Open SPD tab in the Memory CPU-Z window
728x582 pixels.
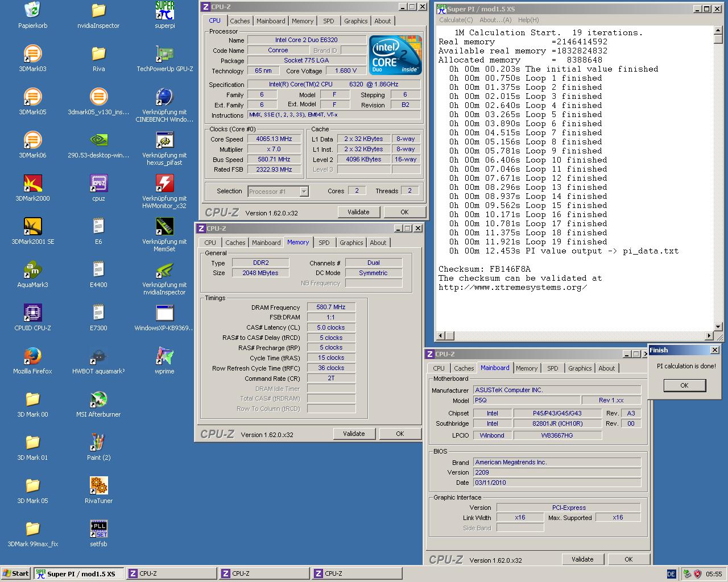coord(324,243)
